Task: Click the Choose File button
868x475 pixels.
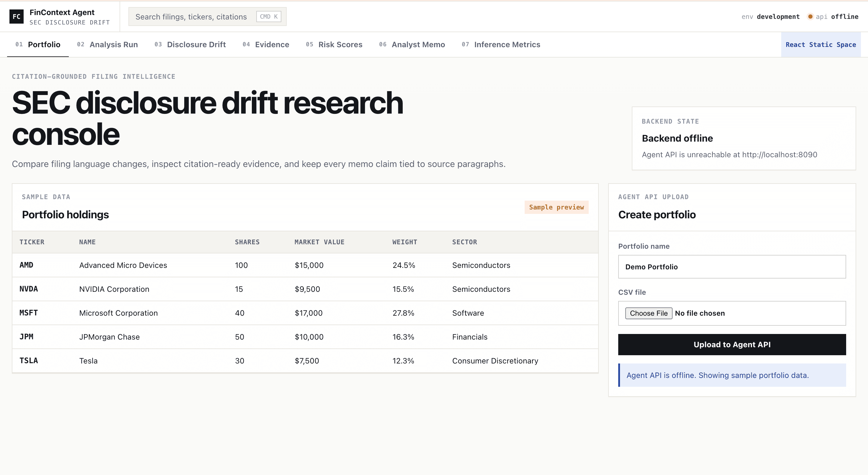Action: [x=648, y=313]
